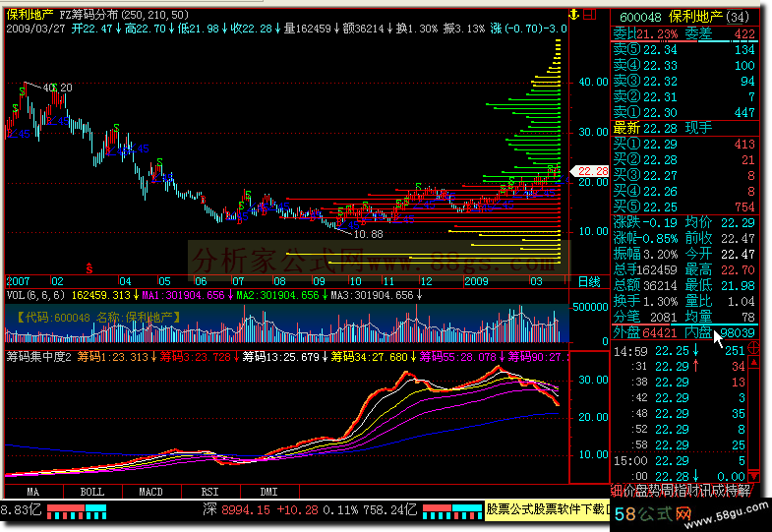
Task: Click the 2009 year label on the time axis
Action: (x=477, y=281)
